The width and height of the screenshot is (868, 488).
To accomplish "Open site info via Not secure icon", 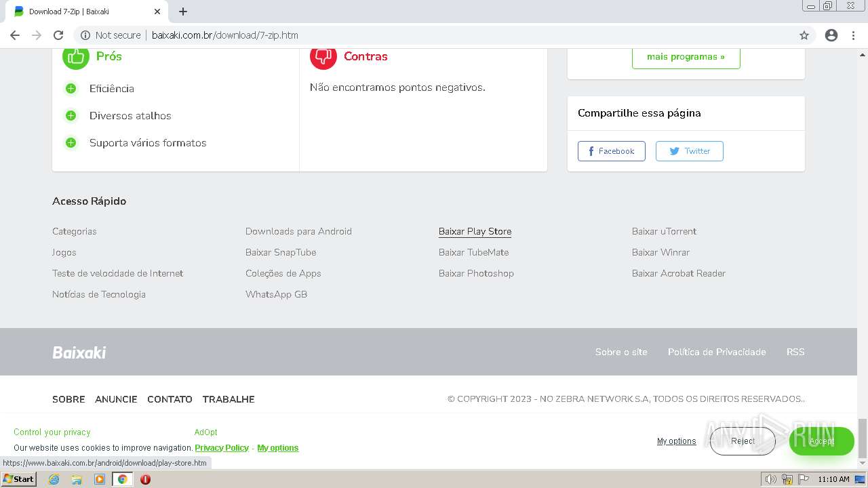I will click(x=85, y=35).
